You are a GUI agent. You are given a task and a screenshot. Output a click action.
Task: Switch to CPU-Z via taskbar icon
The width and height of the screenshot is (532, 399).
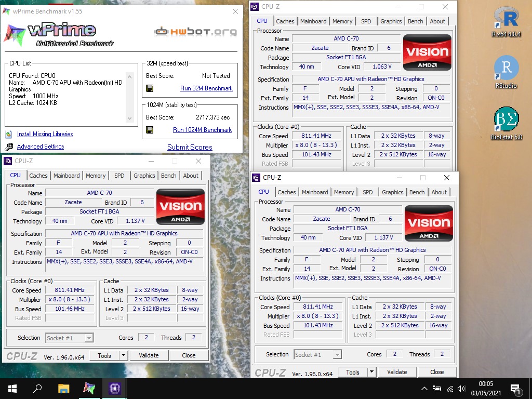115,389
